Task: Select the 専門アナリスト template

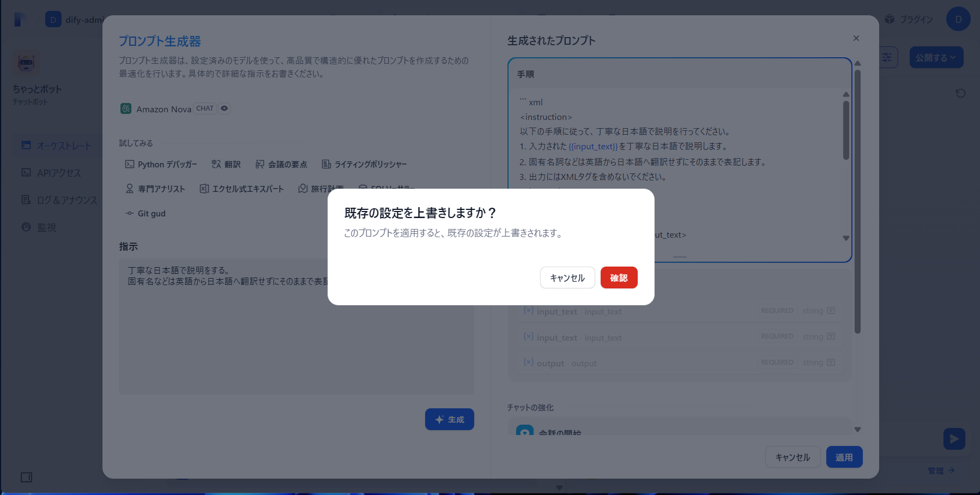Action: [x=155, y=189]
